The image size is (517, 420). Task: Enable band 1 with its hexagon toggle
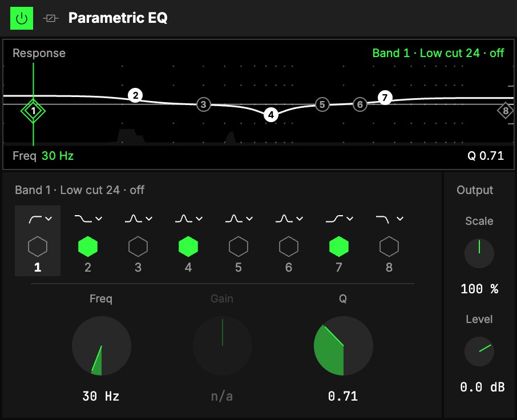pos(38,247)
